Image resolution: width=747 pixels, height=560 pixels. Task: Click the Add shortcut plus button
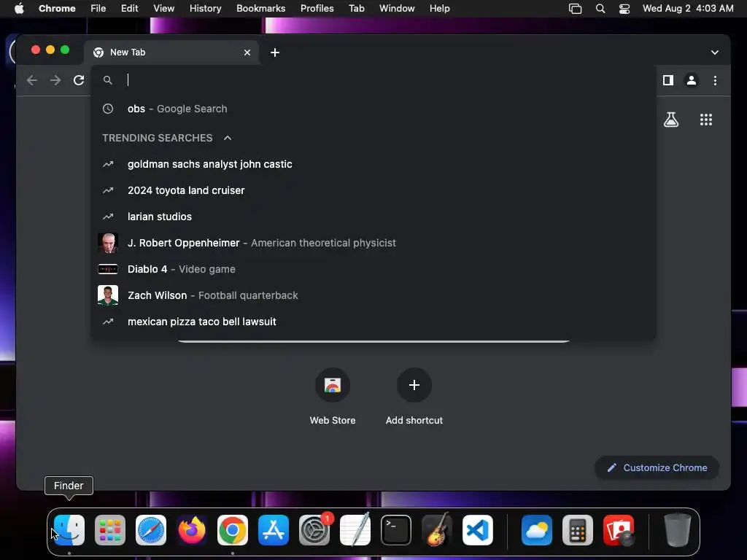click(x=414, y=385)
